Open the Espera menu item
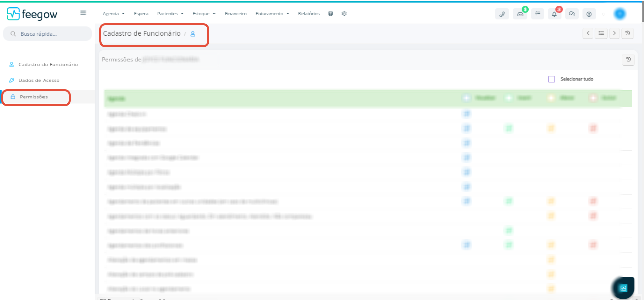Viewport: 644px width, 300px height. (x=141, y=14)
